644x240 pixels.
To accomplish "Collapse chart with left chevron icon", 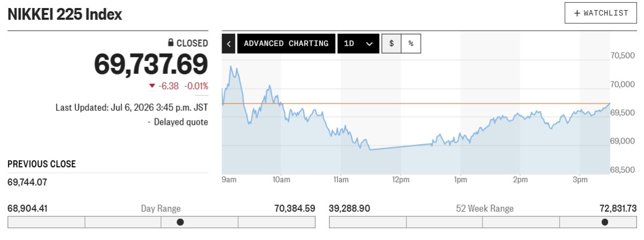I will pyautogui.click(x=229, y=43).
